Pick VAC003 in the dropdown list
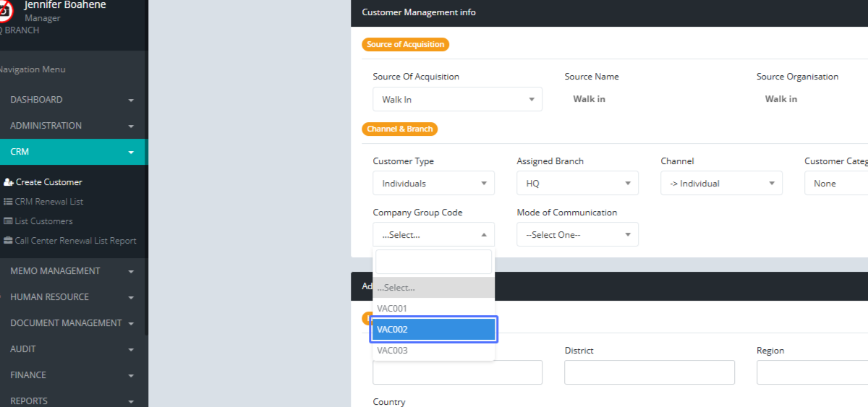This screenshot has height=407, width=868. pyautogui.click(x=433, y=351)
